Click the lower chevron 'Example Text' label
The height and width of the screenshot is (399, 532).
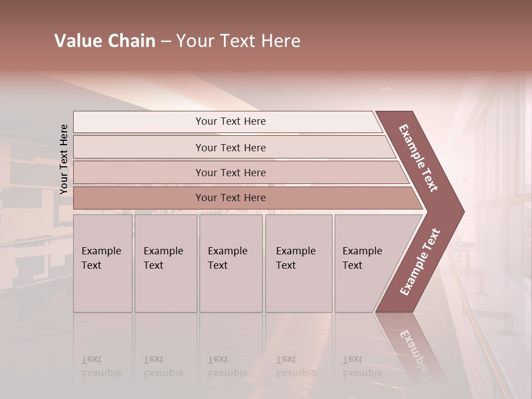pos(420,262)
